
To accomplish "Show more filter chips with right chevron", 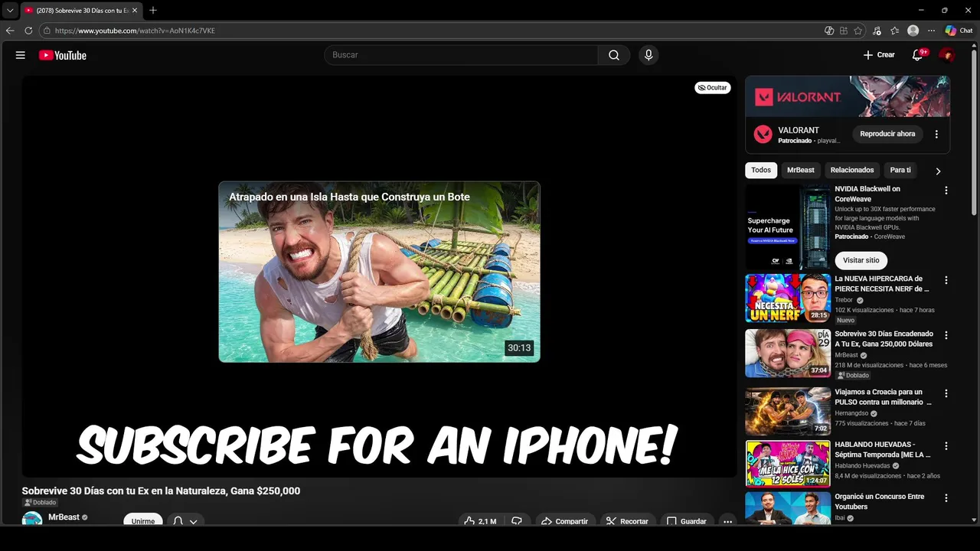I will coord(938,171).
